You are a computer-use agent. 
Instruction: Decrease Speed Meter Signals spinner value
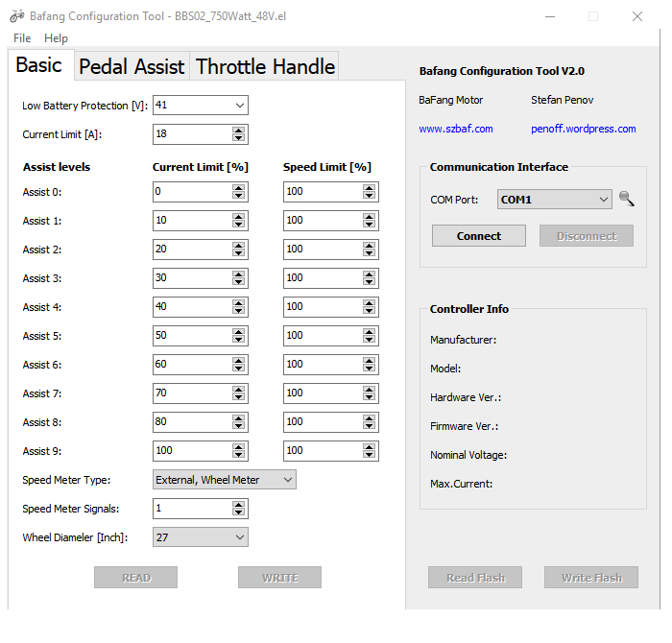(x=238, y=512)
